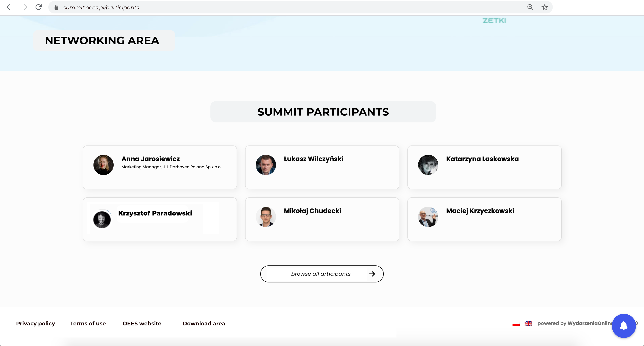The width and height of the screenshot is (644, 346).
Task: Open notifications with the blue bell button
Action: click(623, 326)
